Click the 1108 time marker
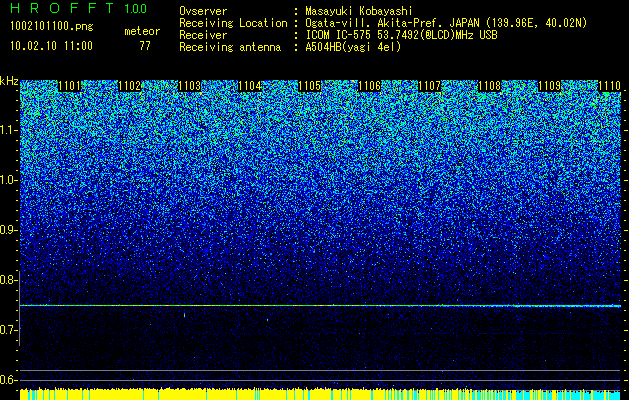629x400 pixels. 490,86
